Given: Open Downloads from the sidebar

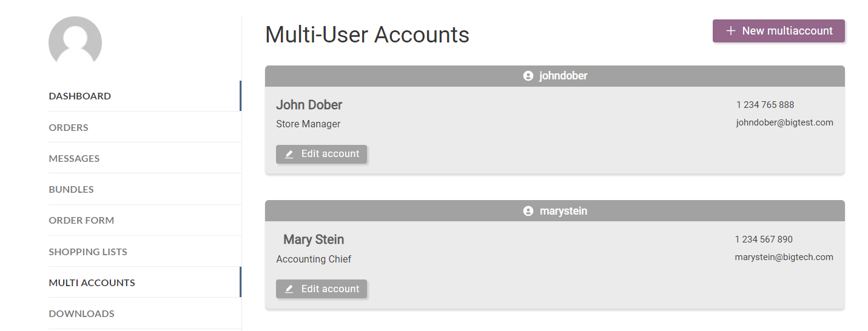Looking at the screenshot, I should [x=81, y=313].
